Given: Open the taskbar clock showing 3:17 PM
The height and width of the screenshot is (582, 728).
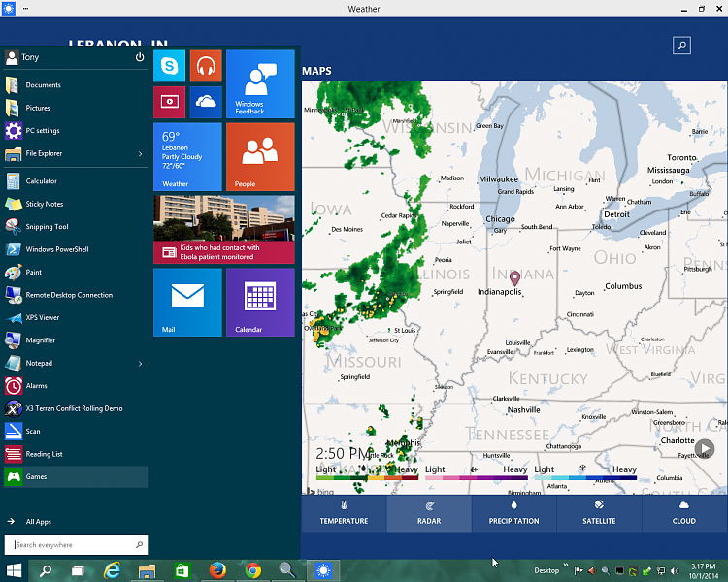Looking at the screenshot, I should coord(704,571).
